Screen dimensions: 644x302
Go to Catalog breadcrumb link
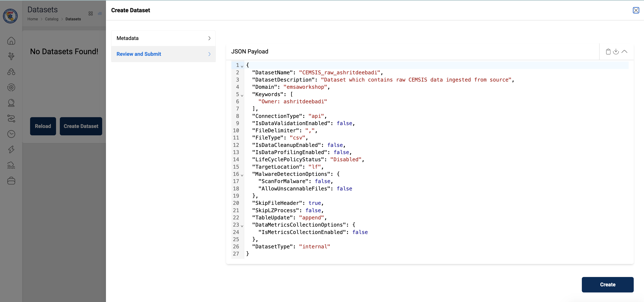click(x=52, y=19)
